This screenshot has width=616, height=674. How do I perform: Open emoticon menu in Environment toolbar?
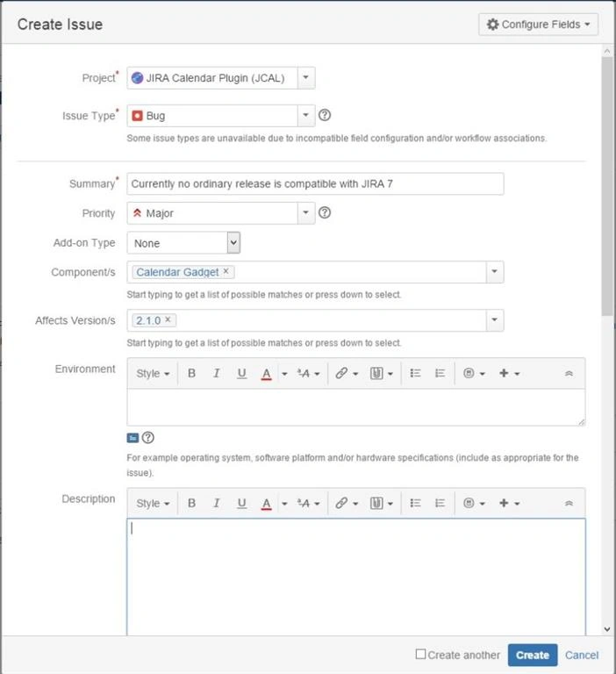click(x=474, y=373)
